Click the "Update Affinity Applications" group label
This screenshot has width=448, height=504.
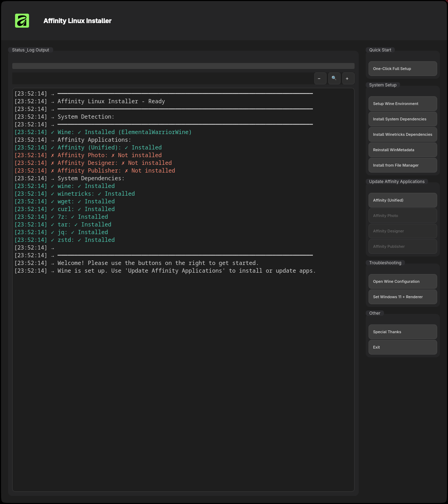[397, 182]
